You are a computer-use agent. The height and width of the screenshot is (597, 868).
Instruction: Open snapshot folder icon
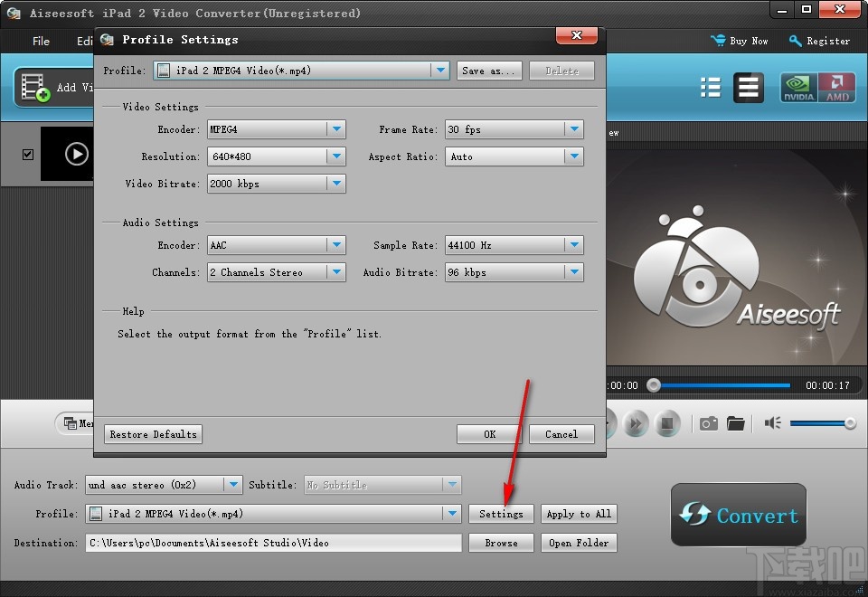coord(736,423)
